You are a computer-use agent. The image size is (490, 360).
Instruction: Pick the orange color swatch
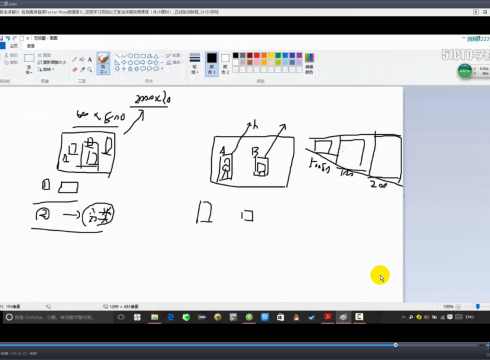pyautogui.click(x=264, y=55)
